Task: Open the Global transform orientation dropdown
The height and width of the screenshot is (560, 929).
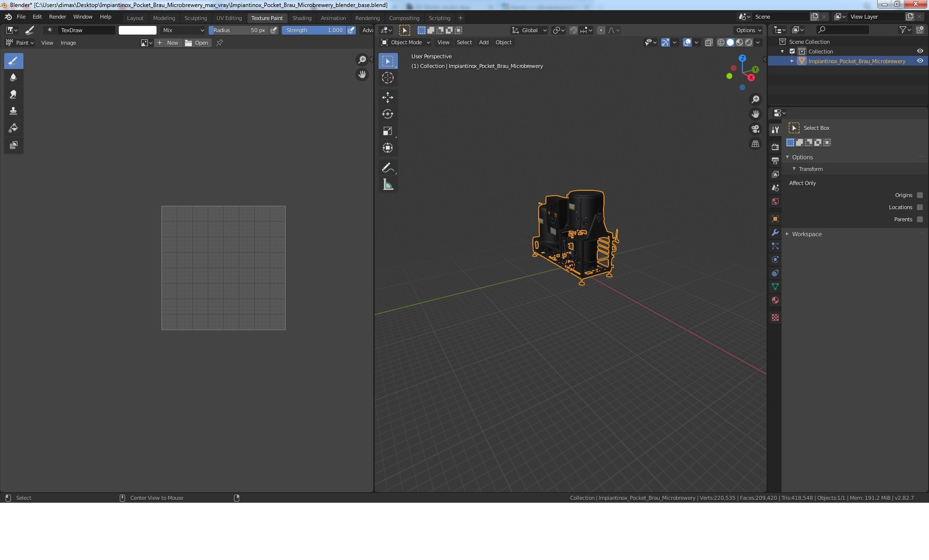Action: click(x=529, y=30)
